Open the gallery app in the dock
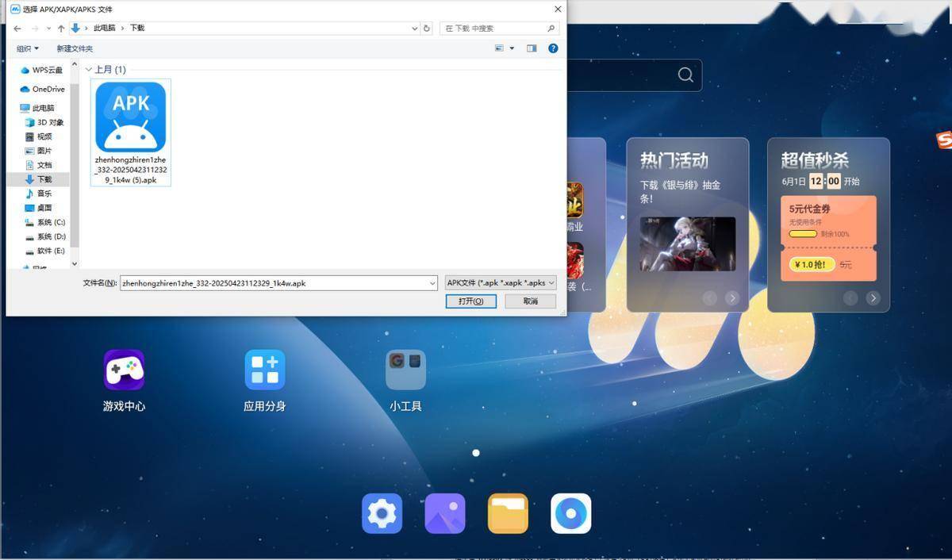Viewport: 952px width, 560px height. pos(444,513)
